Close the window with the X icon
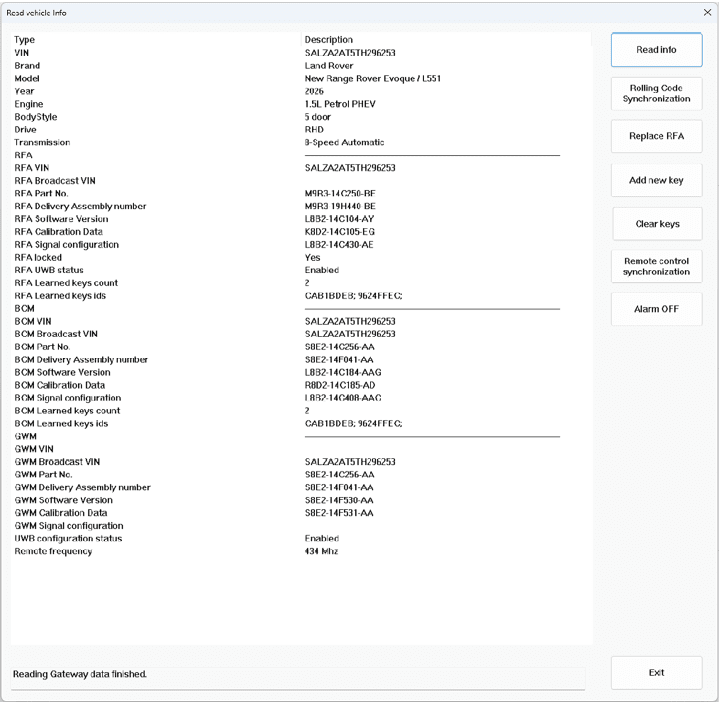 click(x=707, y=12)
